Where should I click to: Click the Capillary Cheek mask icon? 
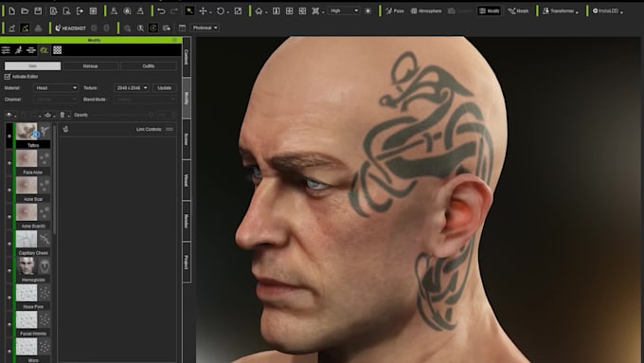point(45,239)
